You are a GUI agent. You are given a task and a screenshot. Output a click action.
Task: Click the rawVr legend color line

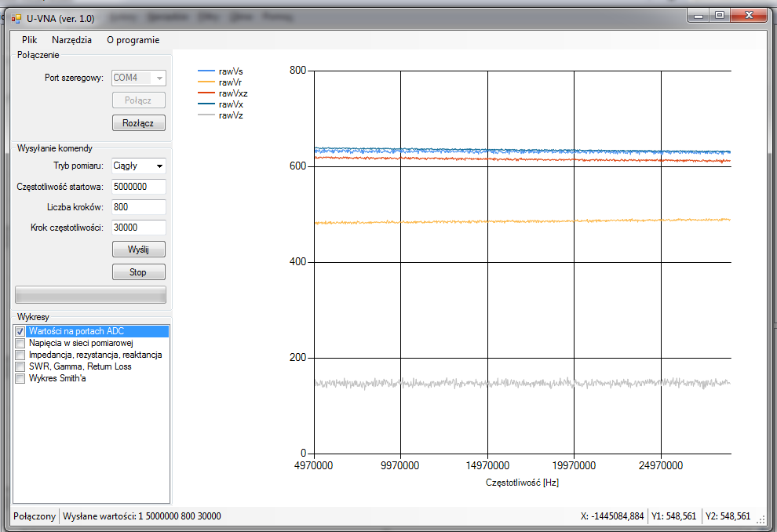pos(206,82)
